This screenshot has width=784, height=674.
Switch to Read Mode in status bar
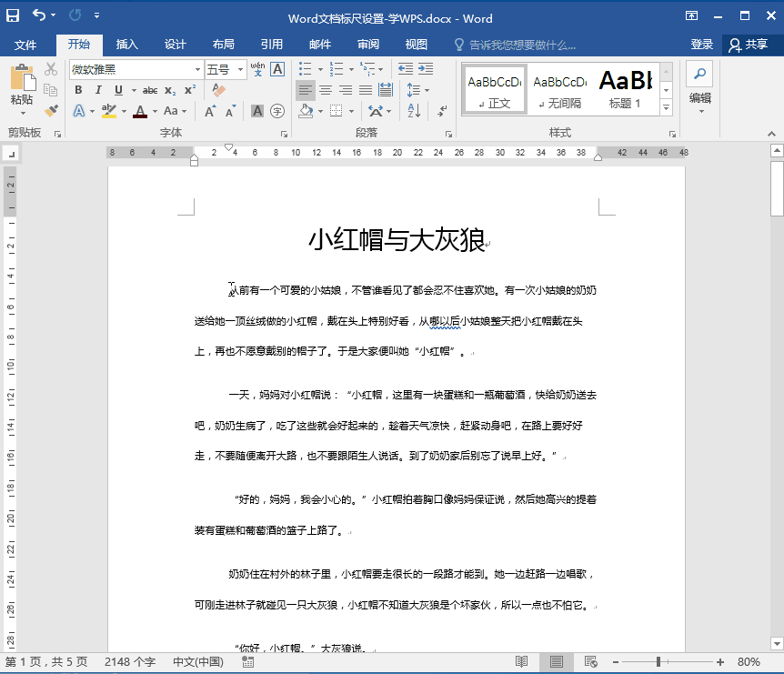pos(523,661)
